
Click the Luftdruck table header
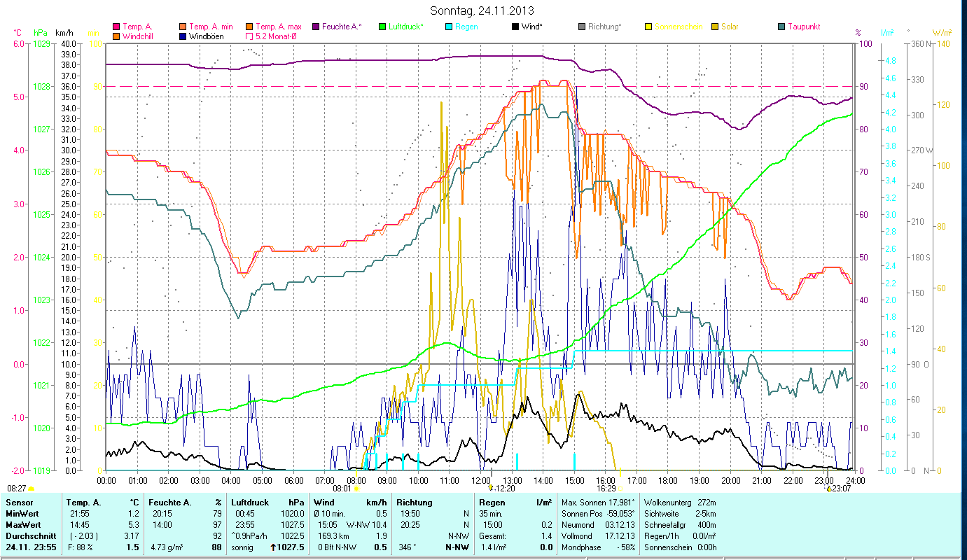tap(250, 503)
